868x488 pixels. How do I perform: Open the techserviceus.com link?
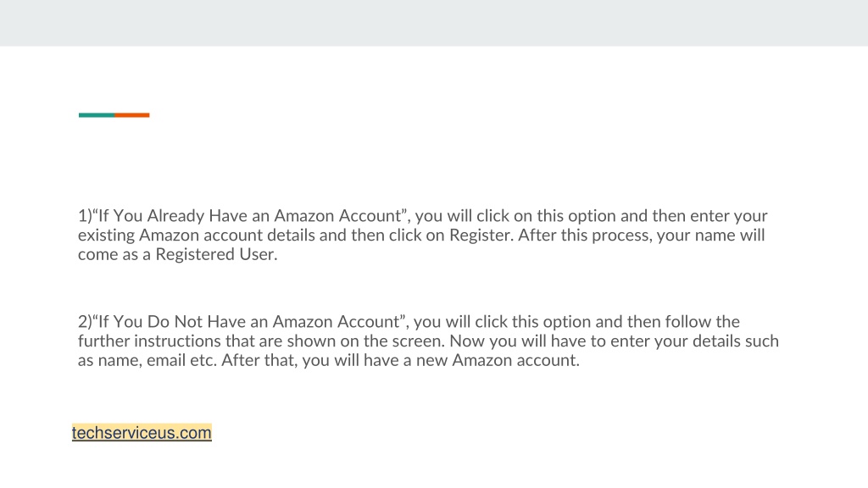[x=142, y=433]
